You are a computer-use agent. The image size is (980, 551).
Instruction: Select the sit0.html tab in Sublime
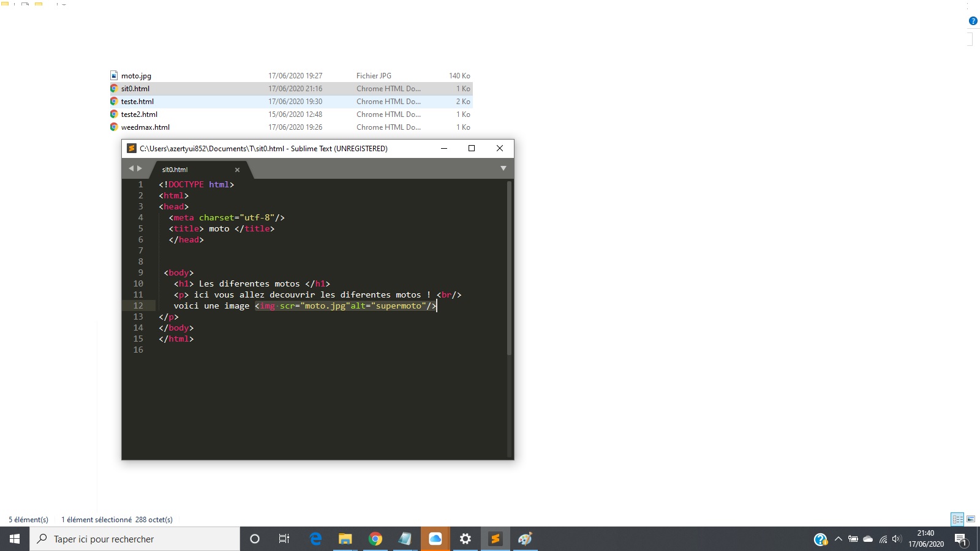(175, 170)
